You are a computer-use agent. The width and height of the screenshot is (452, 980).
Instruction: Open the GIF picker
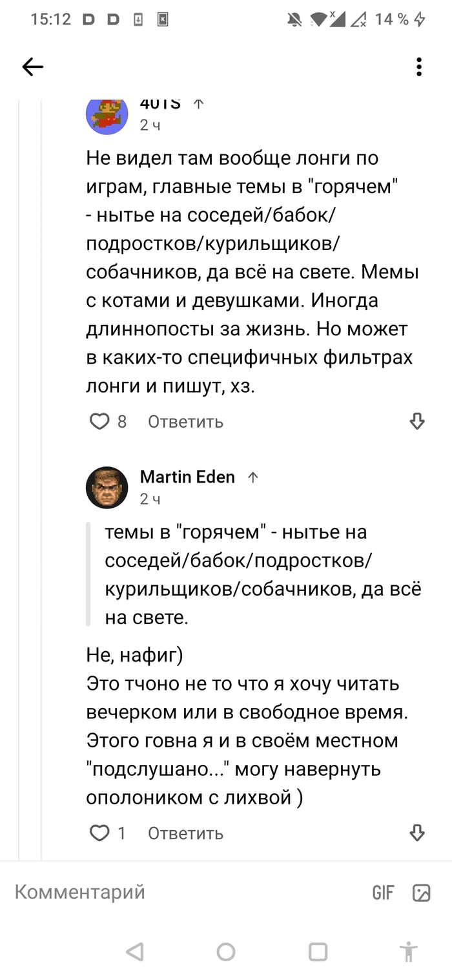coord(383,893)
